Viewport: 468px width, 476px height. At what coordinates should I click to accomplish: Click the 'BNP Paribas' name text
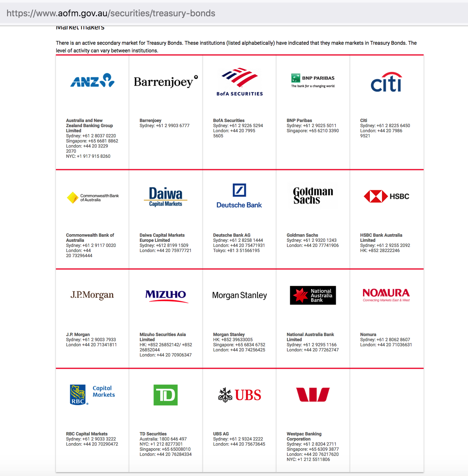(x=299, y=120)
